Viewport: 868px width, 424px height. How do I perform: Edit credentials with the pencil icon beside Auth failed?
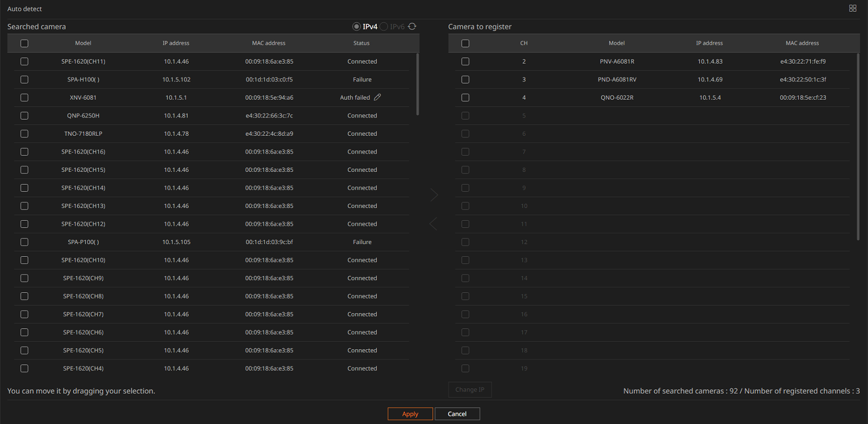tap(377, 97)
